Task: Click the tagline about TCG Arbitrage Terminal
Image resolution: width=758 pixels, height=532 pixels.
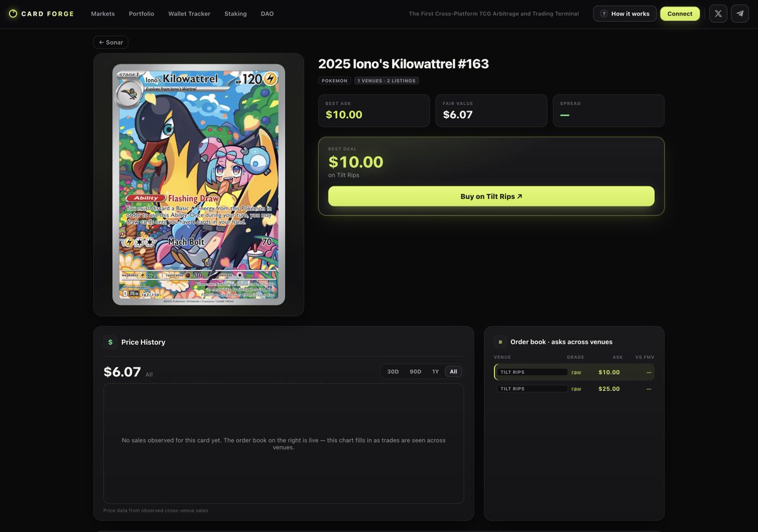Action: coord(493,13)
